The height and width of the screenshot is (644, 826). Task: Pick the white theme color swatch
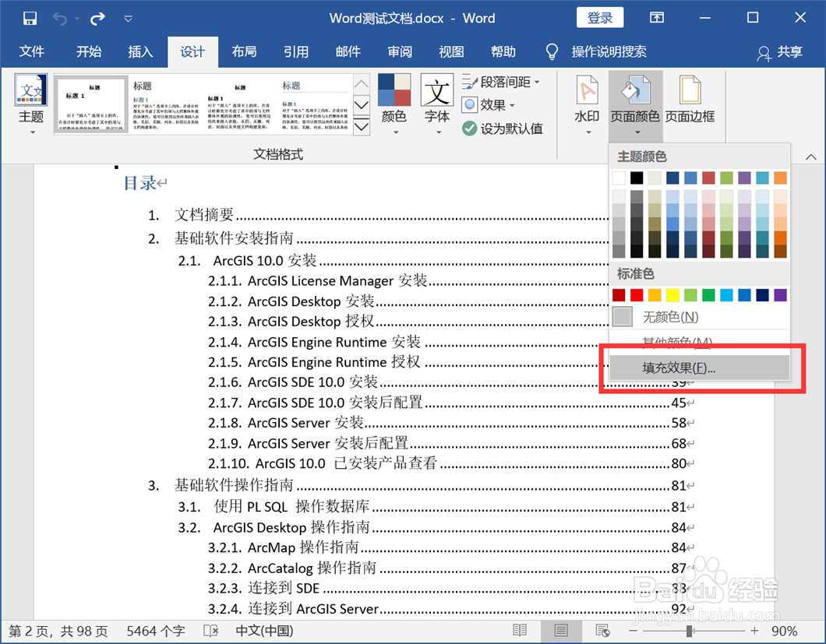click(619, 178)
